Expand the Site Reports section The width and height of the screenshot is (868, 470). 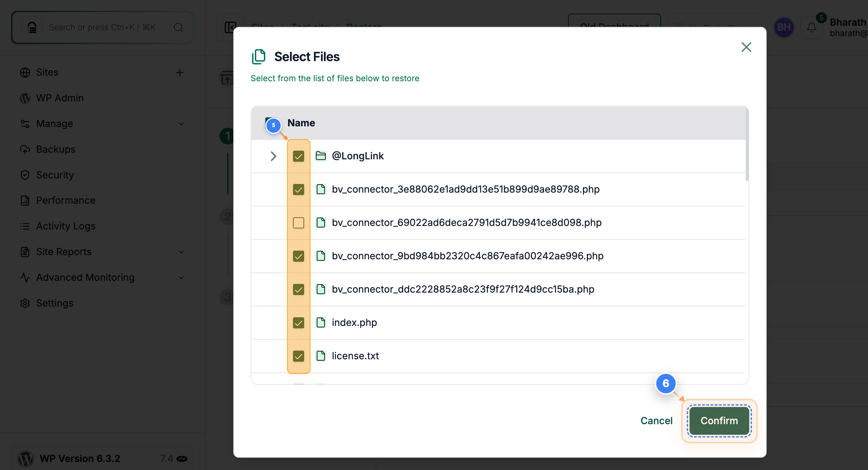click(181, 252)
